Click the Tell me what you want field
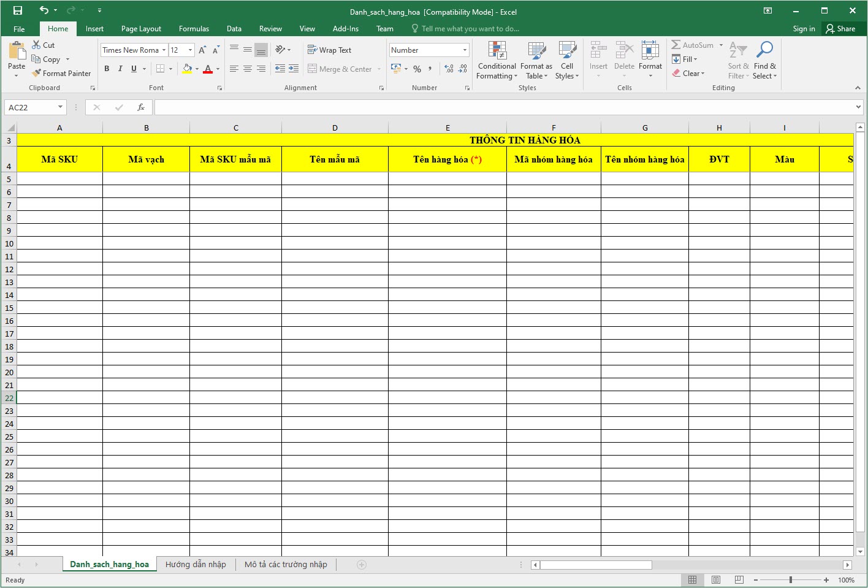Screen dimensions: 868x588 coord(470,29)
